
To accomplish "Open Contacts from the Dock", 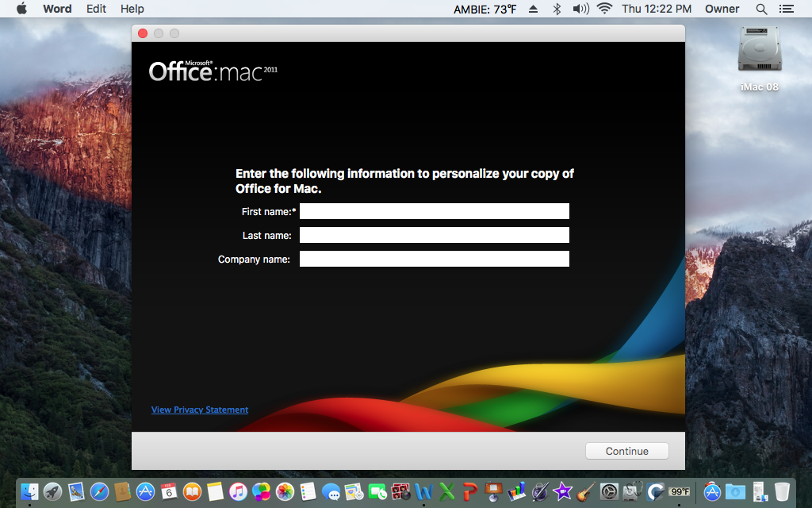I will [x=122, y=491].
